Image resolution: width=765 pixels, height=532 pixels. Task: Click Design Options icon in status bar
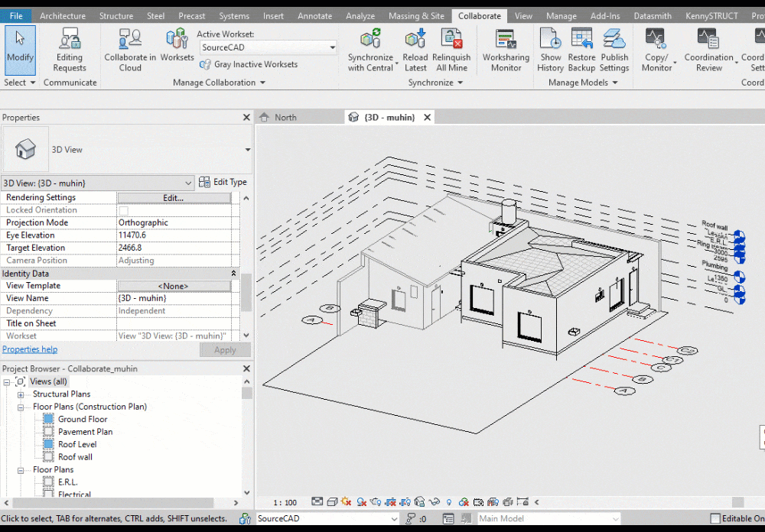pyautogui.click(x=448, y=518)
